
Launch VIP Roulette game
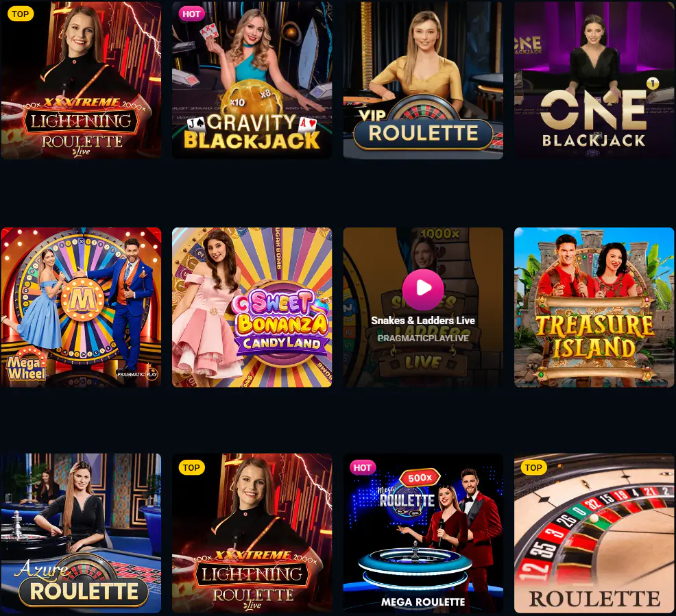[x=423, y=79]
